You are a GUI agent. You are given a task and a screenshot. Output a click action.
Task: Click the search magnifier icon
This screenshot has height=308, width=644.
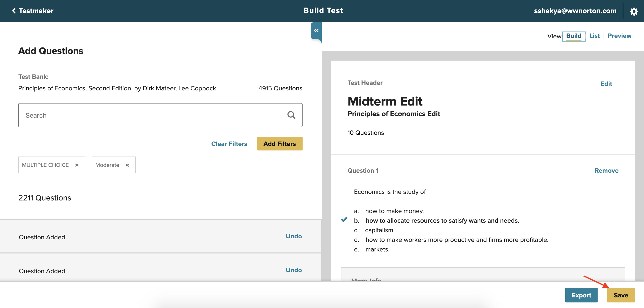pyautogui.click(x=291, y=115)
